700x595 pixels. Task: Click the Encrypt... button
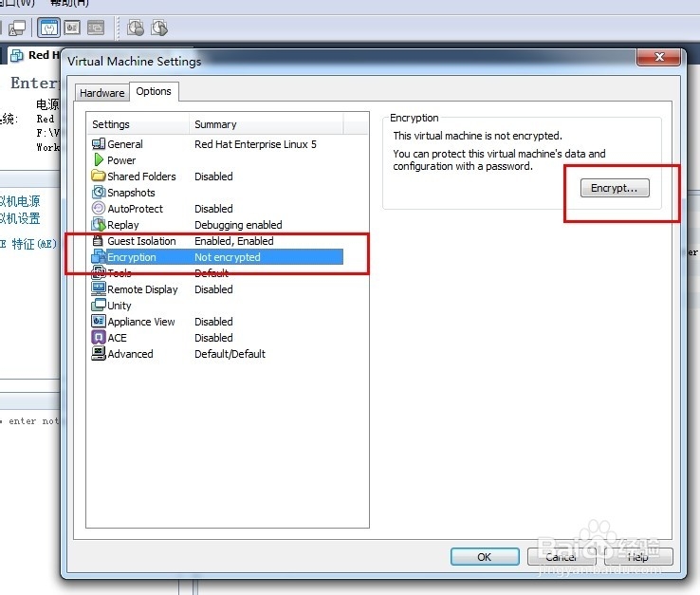click(615, 188)
